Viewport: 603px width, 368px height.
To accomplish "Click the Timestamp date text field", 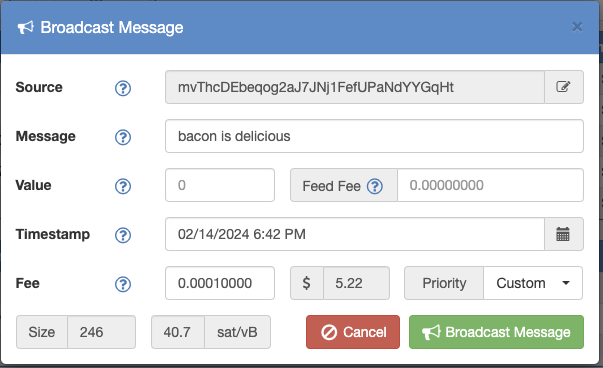I will coord(355,234).
